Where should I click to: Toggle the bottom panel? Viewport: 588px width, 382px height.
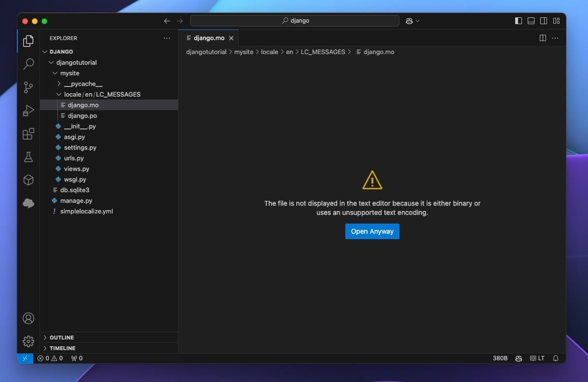tap(531, 21)
